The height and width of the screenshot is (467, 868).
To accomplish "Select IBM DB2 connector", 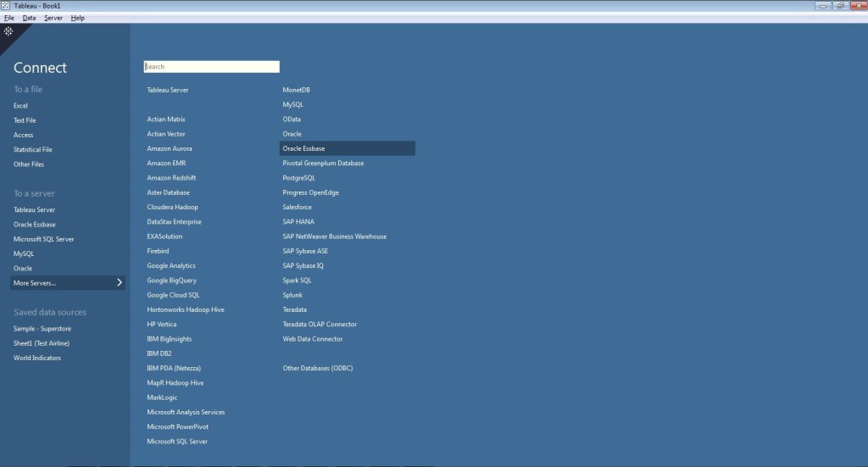I will [159, 353].
